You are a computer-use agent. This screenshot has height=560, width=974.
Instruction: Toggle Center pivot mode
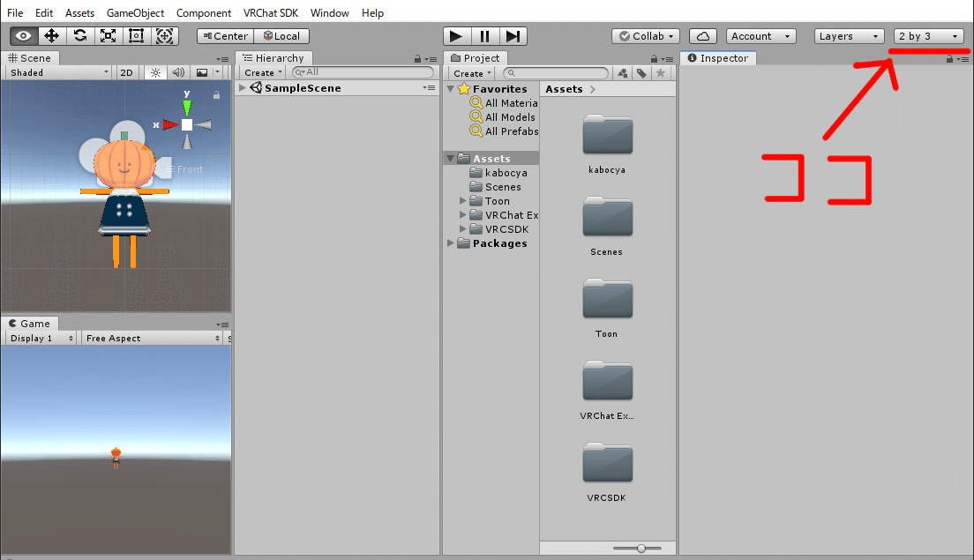tap(226, 36)
